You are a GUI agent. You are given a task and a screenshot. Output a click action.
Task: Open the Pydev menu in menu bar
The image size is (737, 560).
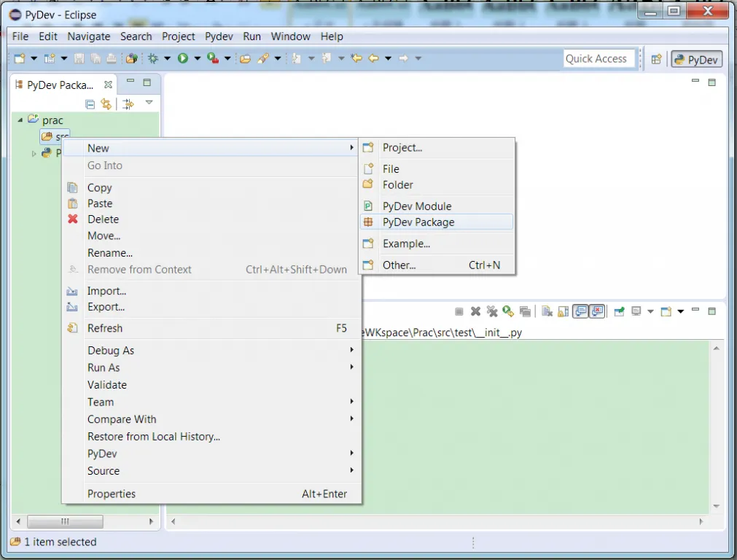pyautogui.click(x=219, y=36)
